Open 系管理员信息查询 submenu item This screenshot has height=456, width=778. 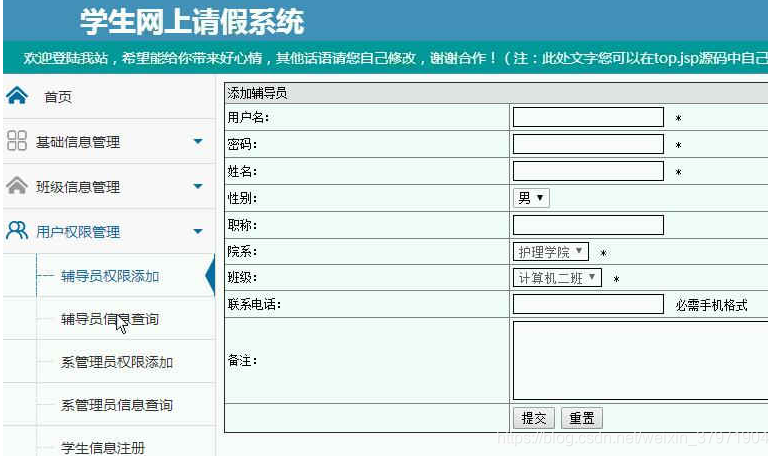(117, 405)
